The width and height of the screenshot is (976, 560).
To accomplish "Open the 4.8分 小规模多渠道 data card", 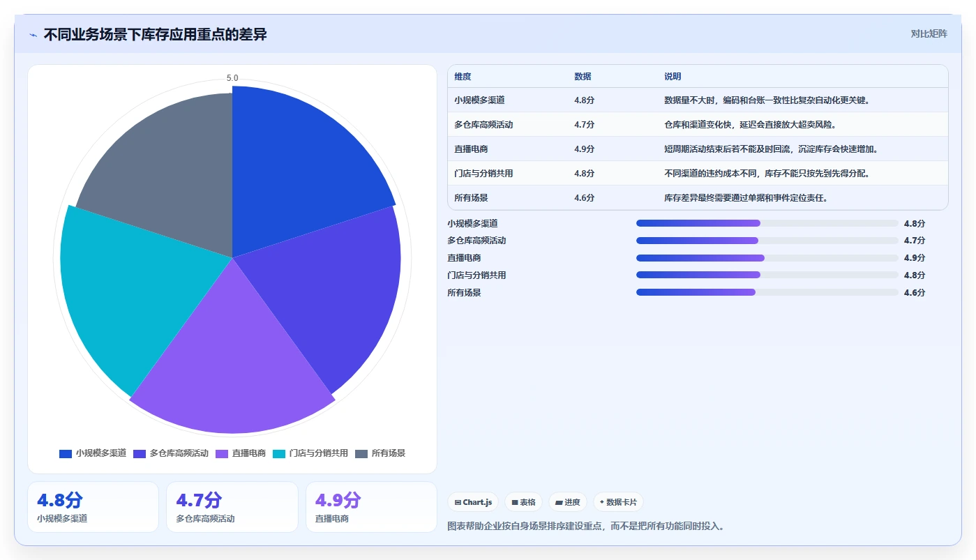I will point(93,507).
